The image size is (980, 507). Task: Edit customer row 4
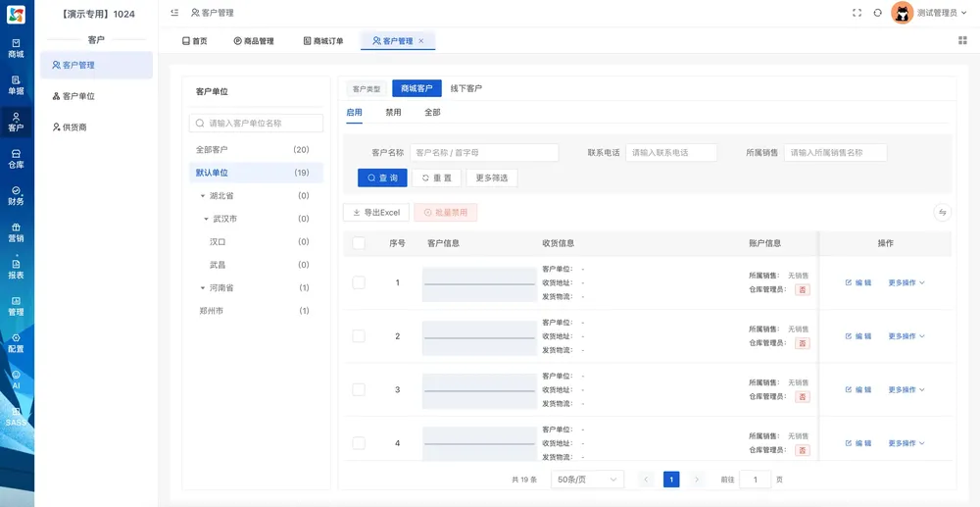[858, 443]
